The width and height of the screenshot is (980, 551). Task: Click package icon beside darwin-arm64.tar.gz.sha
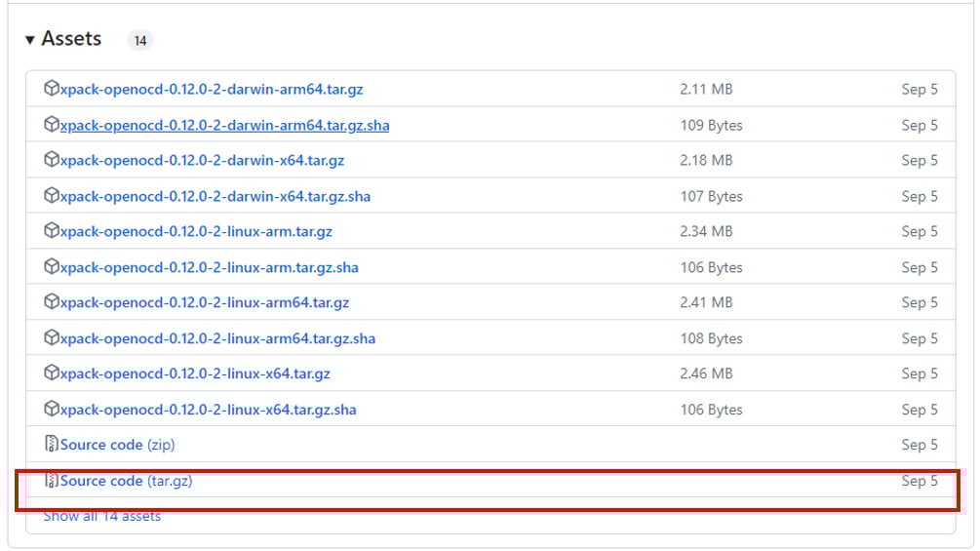tap(52, 124)
